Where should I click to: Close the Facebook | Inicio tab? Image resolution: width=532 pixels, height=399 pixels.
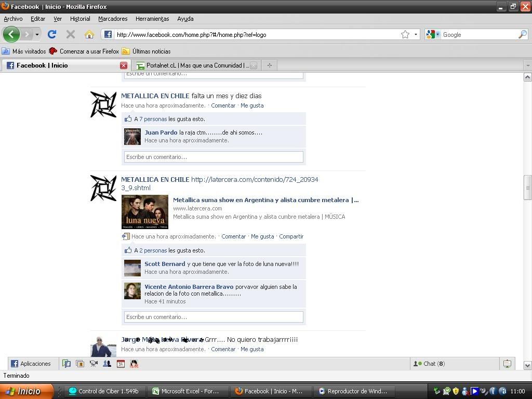[124, 65]
